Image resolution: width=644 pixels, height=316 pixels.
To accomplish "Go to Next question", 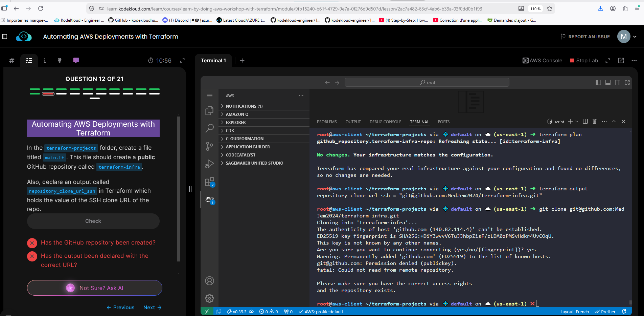I will click(153, 308).
